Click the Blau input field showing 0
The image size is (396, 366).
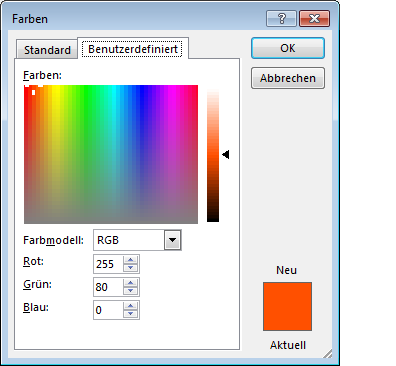(109, 310)
